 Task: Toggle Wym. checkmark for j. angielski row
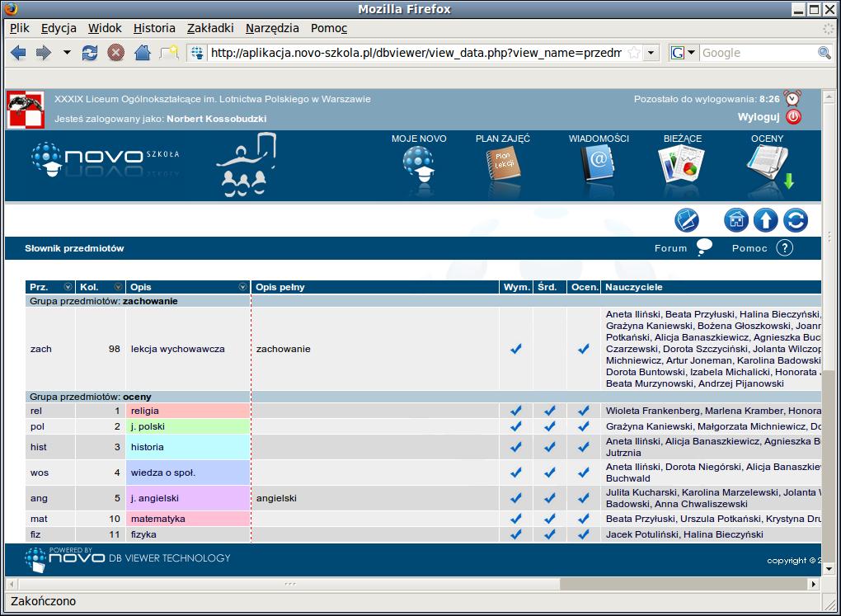pos(516,498)
